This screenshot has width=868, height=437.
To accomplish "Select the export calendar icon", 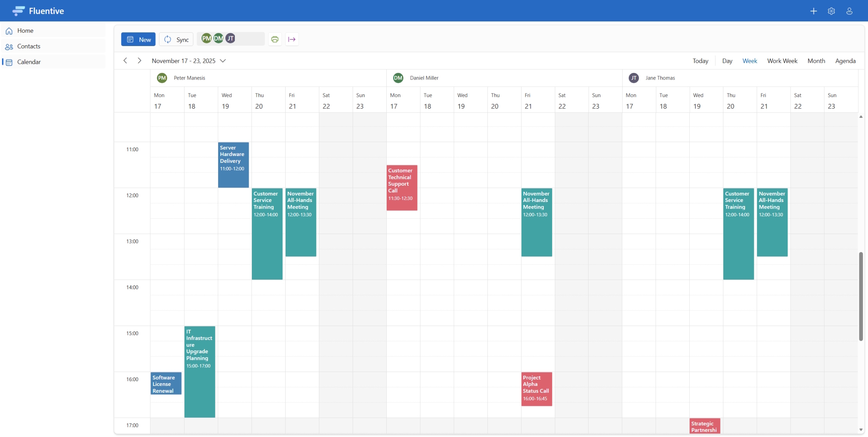I will (291, 39).
